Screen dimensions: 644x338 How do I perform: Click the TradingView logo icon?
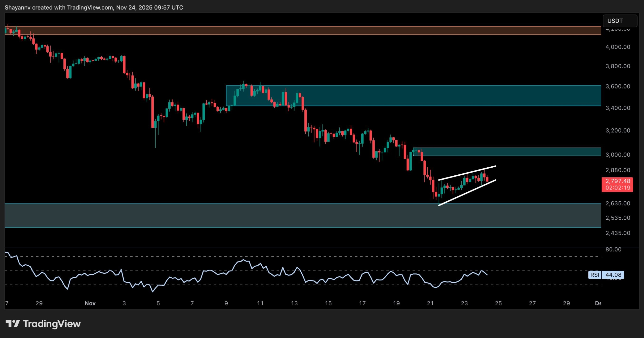click(13, 323)
